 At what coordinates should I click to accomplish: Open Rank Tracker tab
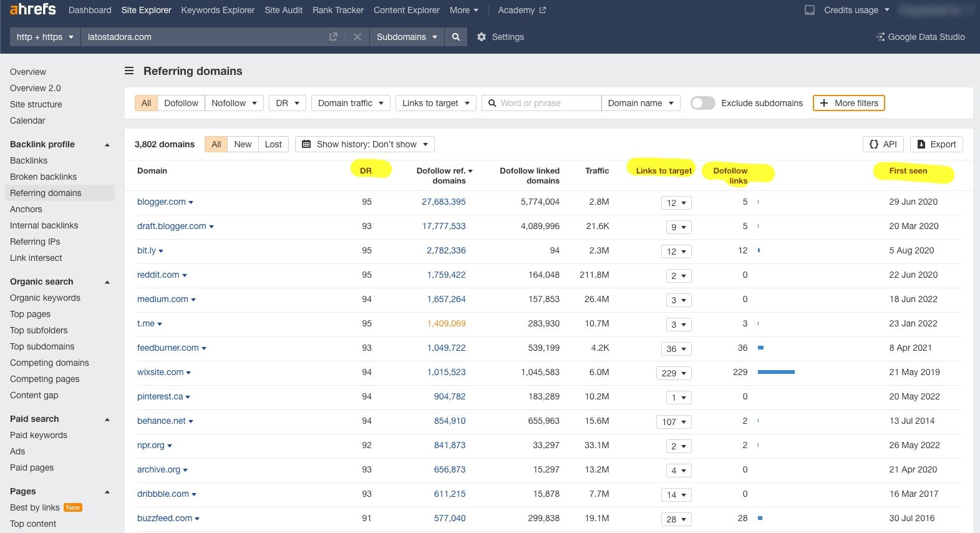point(338,10)
